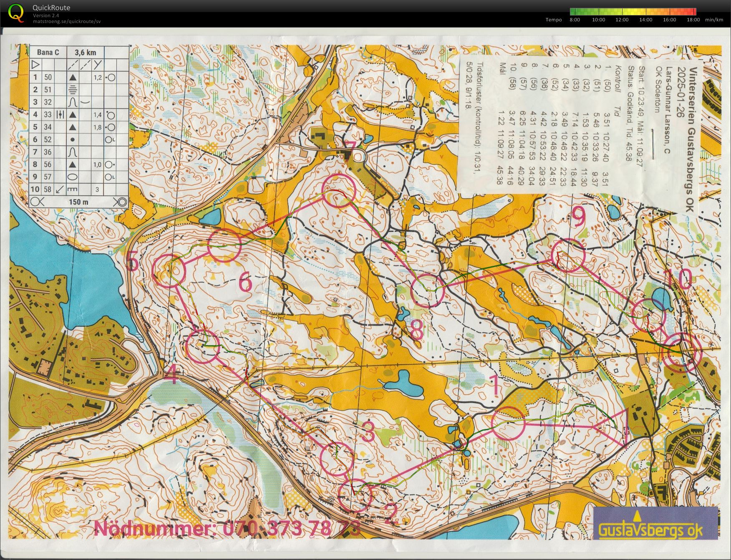Select control circle 8 in the map center
Screen dimensions: 731x560
tap(428, 291)
